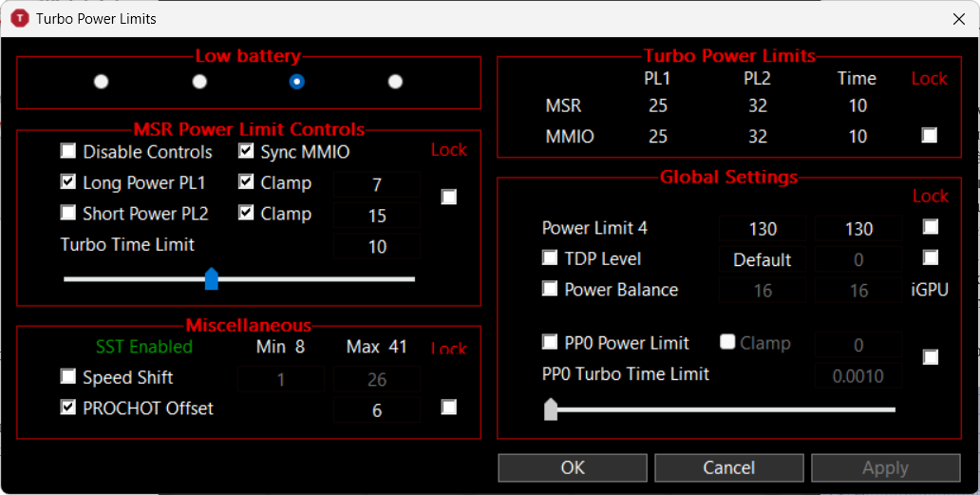Enable the PP0 Power Limit checkbox

pyautogui.click(x=550, y=342)
